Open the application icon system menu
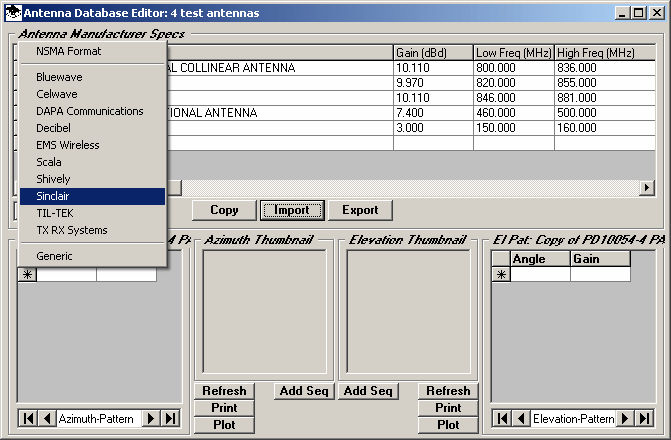 click(x=13, y=13)
